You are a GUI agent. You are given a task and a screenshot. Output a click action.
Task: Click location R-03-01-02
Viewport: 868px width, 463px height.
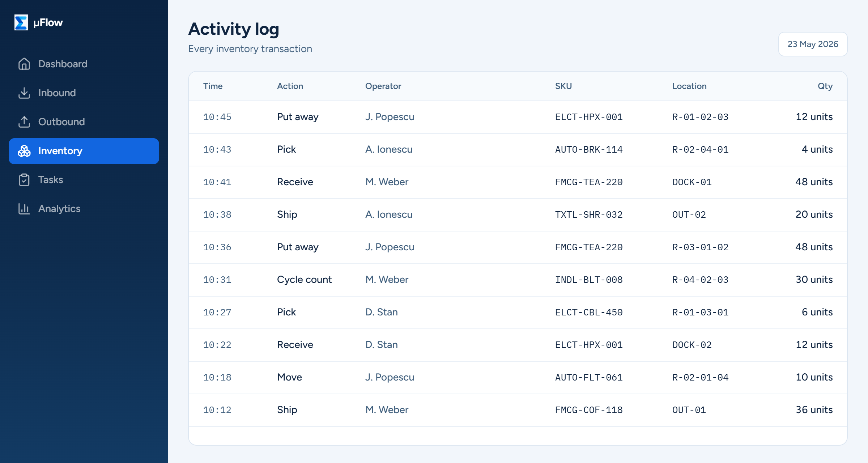click(700, 247)
